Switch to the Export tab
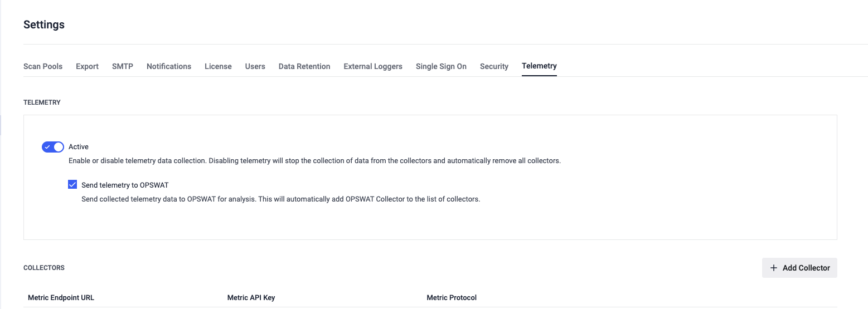Screen dimensions: 868x309 click(x=87, y=66)
